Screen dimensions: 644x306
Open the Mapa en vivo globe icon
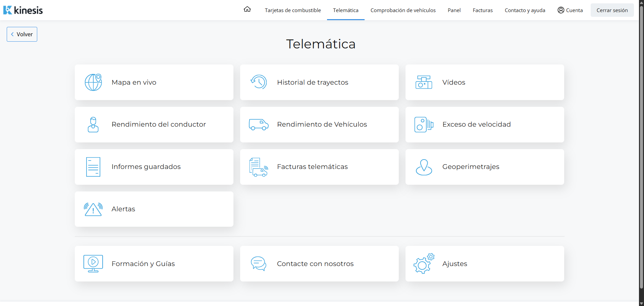(x=93, y=82)
